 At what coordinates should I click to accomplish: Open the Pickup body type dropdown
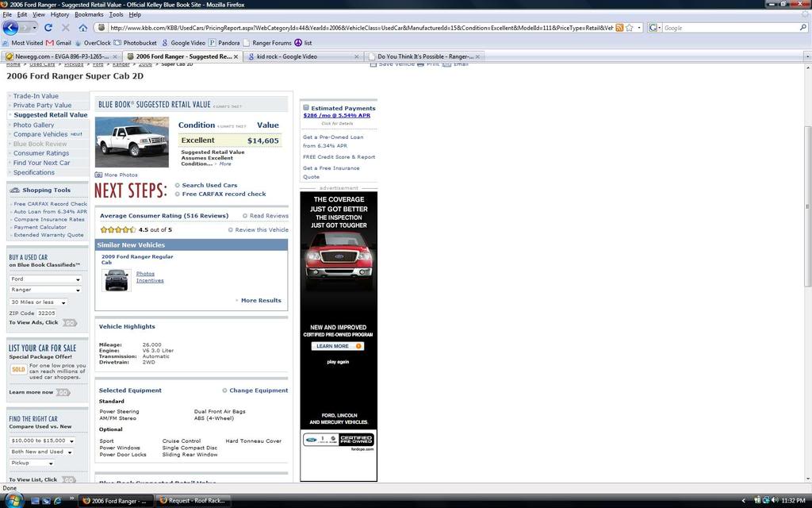coord(32,463)
